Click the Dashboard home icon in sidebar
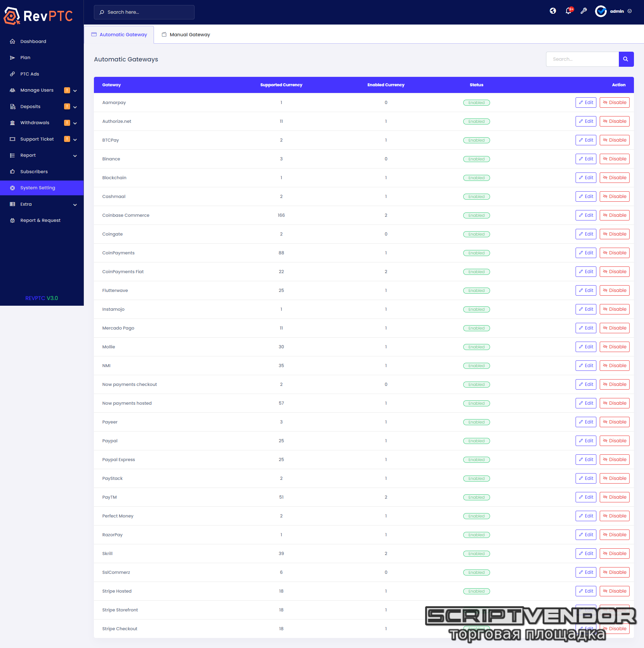The height and width of the screenshot is (648, 644). pyautogui.click(x=12, y=41)
